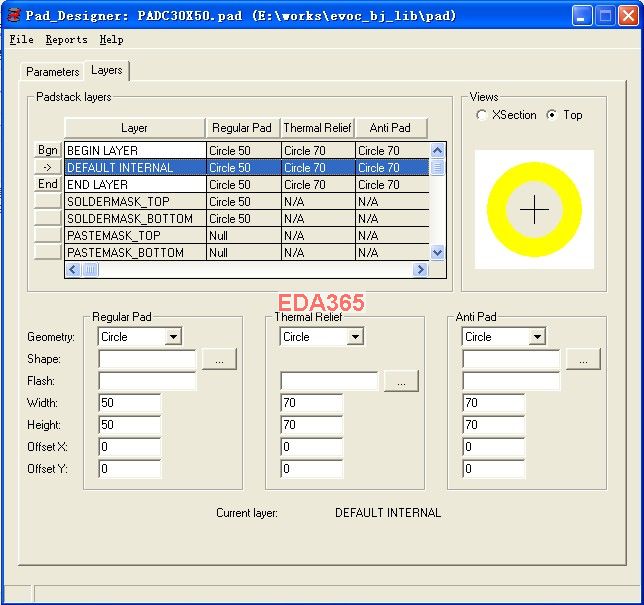Click the layer list scroll right arrow
This screenshot has width=644, height=605.
[x=420, y=269]
